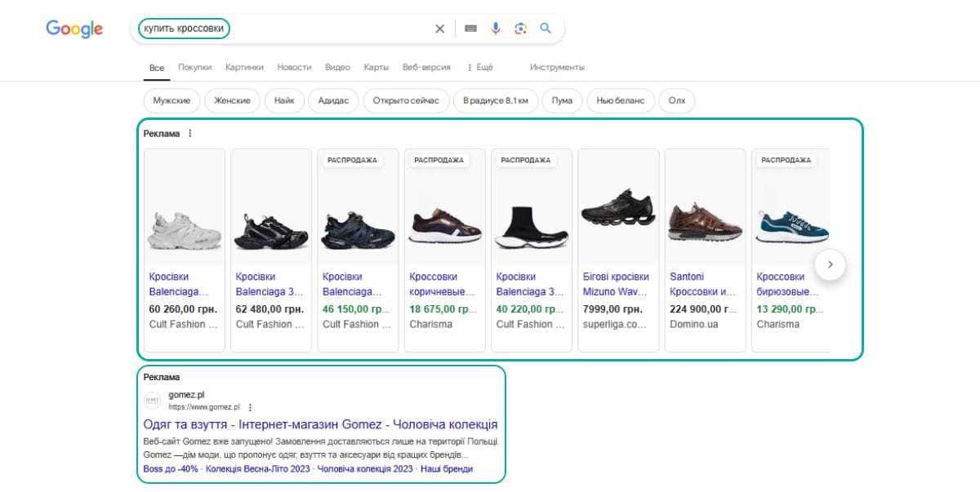The width and height of the screenshot is (980, 492).
Task: Show next products with carousel arrow
Action: [830, 264]
